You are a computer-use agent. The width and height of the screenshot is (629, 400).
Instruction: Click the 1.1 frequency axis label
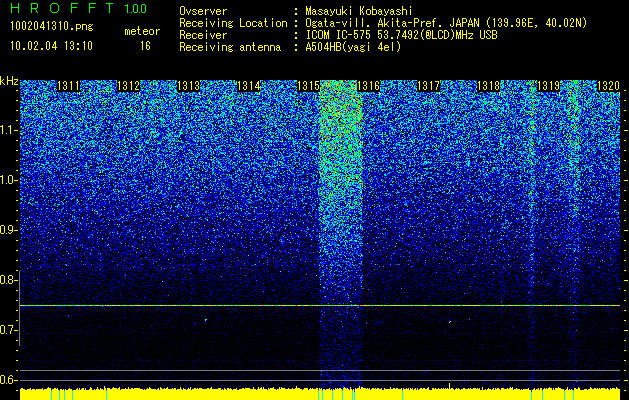tap(8, 130)
